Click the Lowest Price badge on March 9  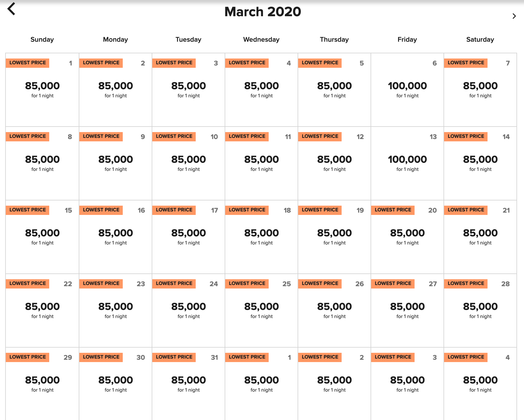coord(101,136)
